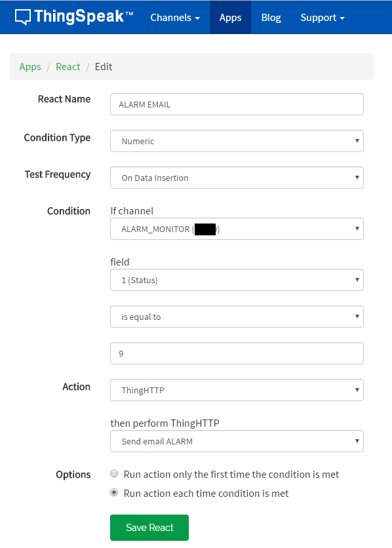Click the ThingHTTP selector dropdown arrow

tap(357, 441)
